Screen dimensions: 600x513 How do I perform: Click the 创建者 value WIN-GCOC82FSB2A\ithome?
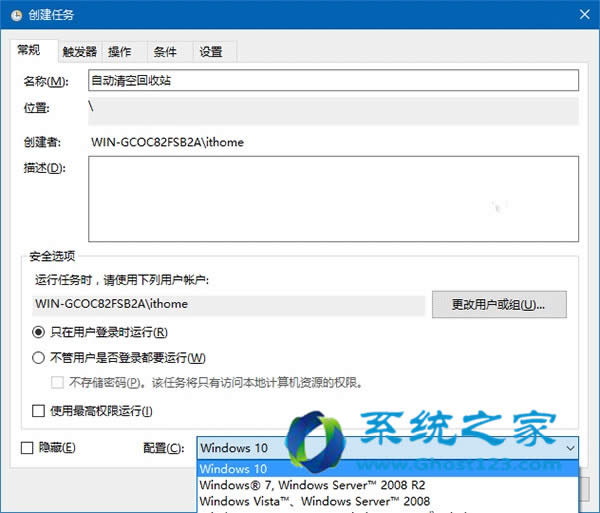click(x=167, y=142)
